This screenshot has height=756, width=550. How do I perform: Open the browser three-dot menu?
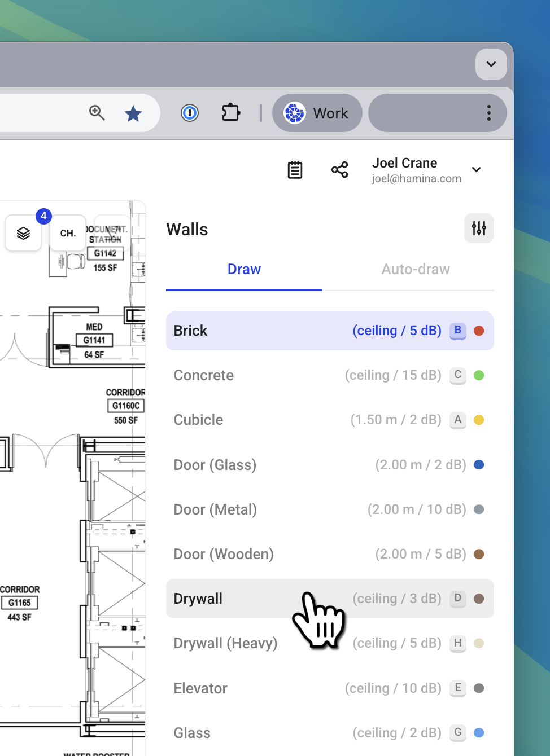pos(489,113)
